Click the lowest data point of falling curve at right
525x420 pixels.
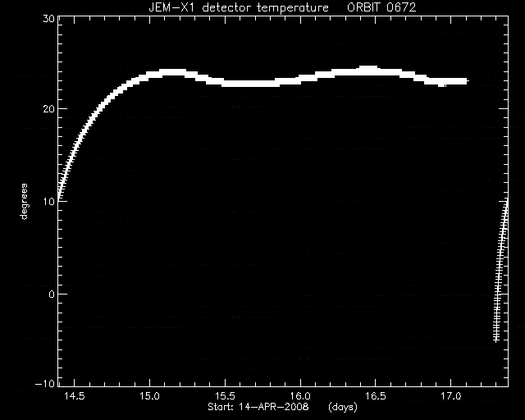(495, 340)
